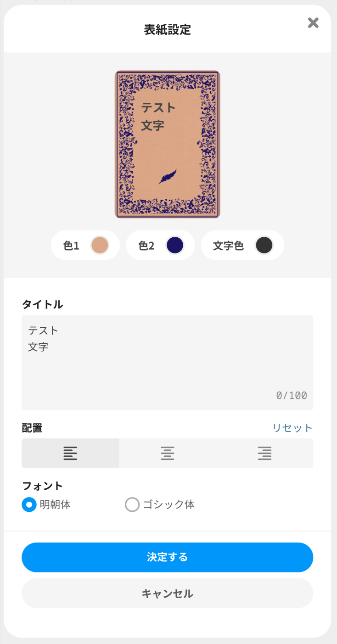
Task: Open the 色1 peach color swatch
Action: [100, 245]
